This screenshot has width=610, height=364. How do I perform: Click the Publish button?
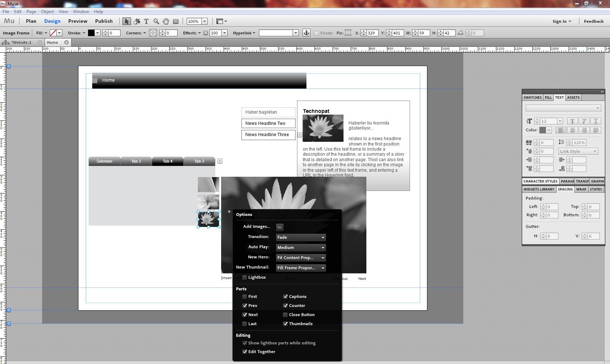click(x=104, y=21)
